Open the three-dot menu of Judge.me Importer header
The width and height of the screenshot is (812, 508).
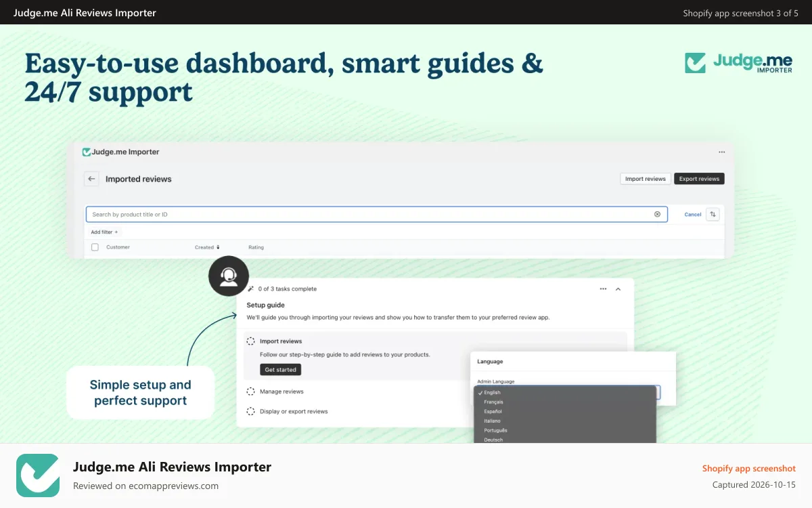(721, 152)
